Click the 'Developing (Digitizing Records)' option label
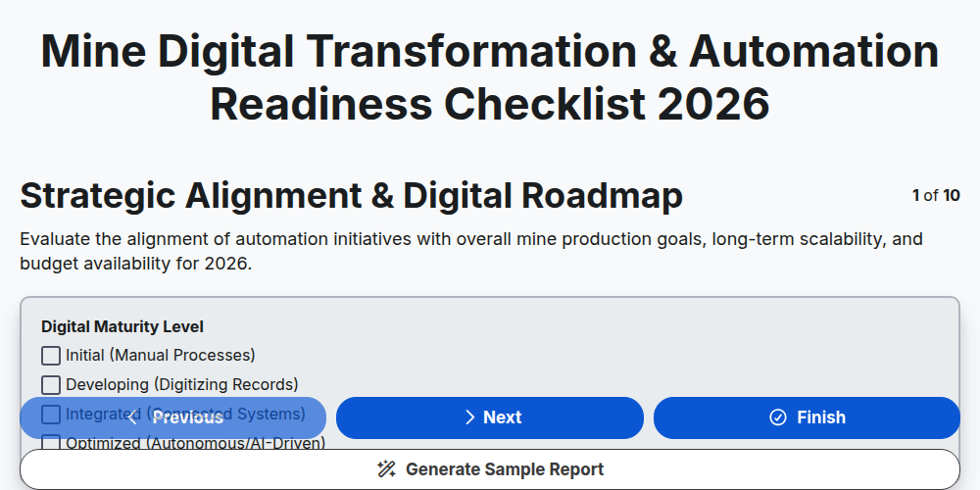Screen dimensions: 980x490 182,384
